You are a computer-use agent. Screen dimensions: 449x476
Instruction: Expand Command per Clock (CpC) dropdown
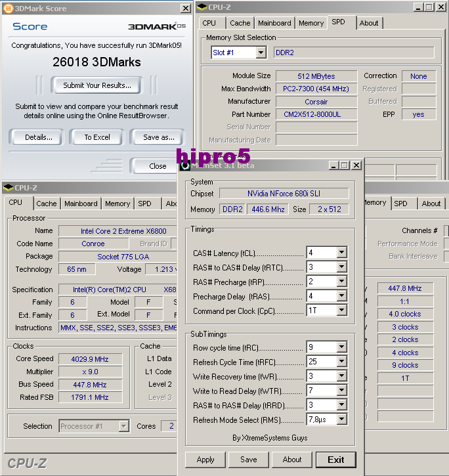tap(341, 311)
